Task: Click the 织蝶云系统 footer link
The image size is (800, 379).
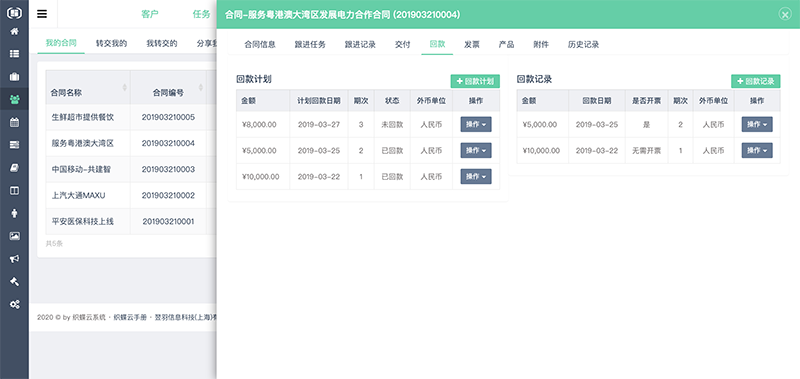Action: 89,317
